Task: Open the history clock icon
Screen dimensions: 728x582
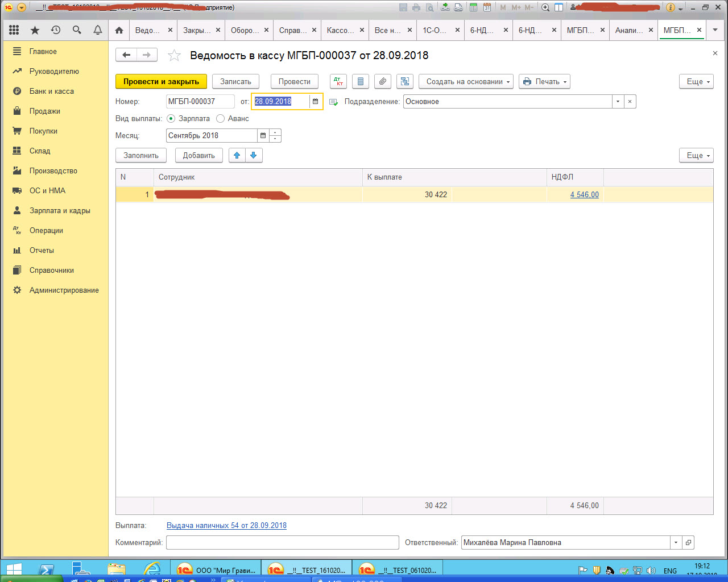Action: 56,30
